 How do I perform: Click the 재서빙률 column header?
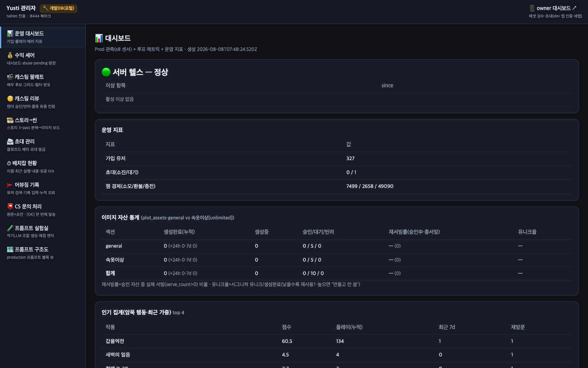point(414,232)
